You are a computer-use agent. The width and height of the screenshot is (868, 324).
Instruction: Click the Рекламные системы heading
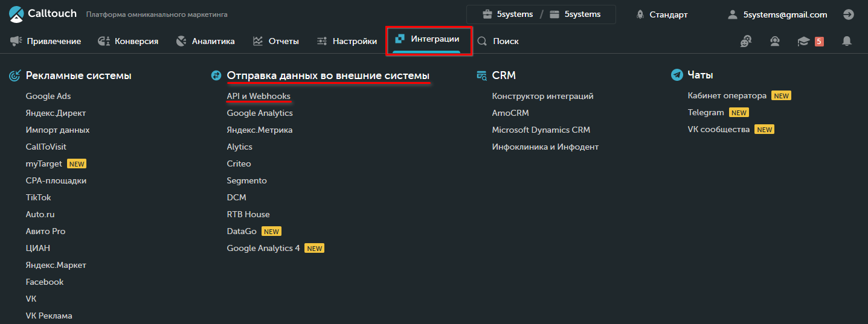click(79, 75)
